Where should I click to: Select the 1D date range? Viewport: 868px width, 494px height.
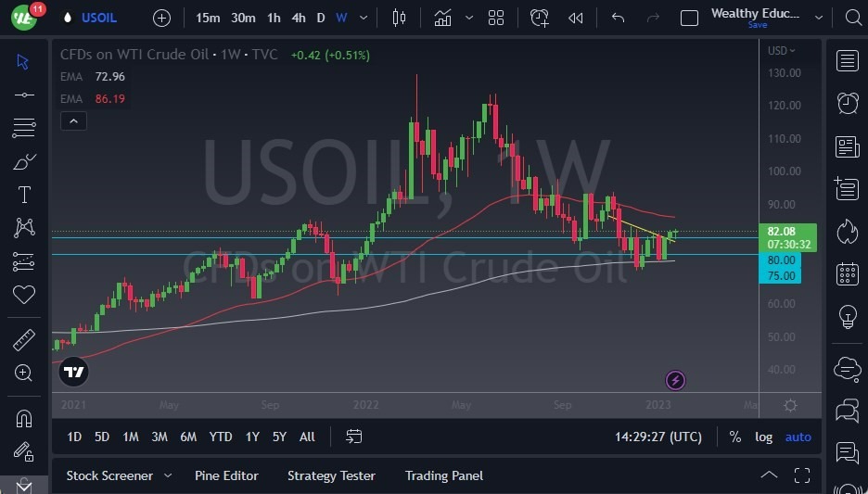coord(74,437)
